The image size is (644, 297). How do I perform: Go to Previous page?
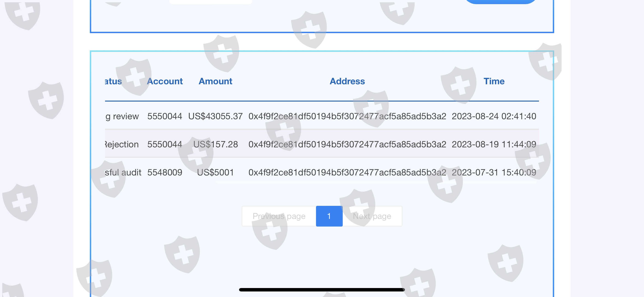click(x=279, y=216)
